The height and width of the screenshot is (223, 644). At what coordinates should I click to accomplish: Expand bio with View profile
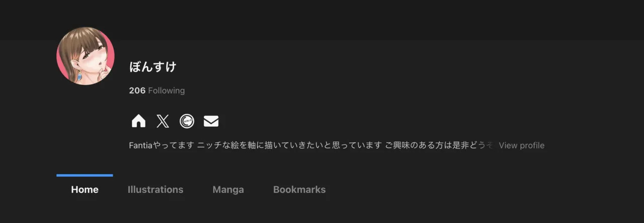click(x=521, y=145)
